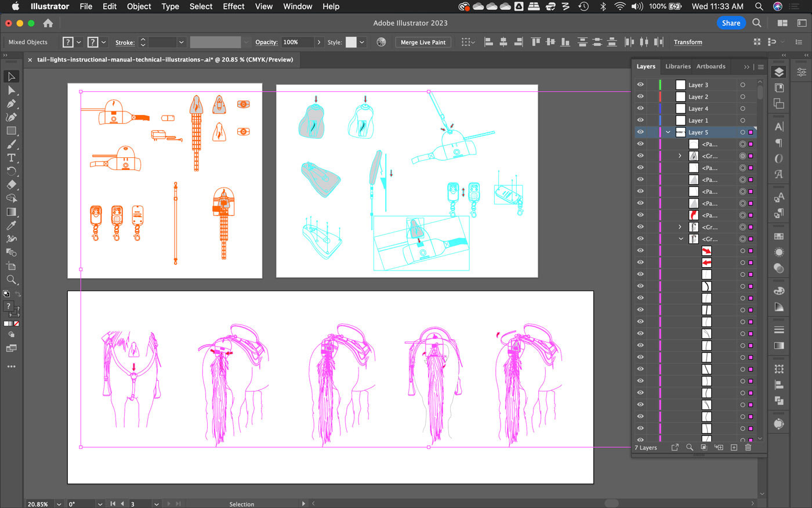This screenshot has height=508, width=812.
Task: Open Search icon in title bar
Action: click(x=757, y=23)
